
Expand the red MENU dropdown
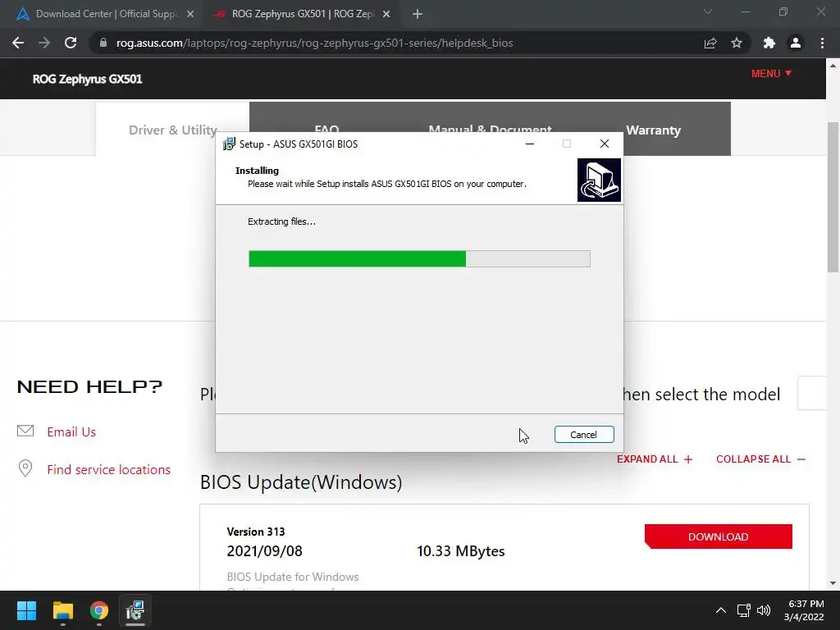(x=771, y=73)
